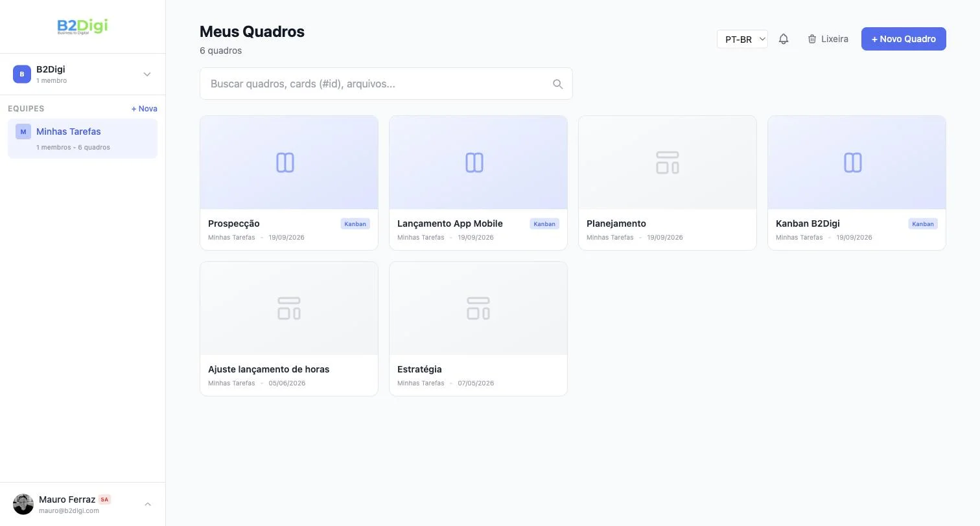Click the + Novo Quadro button
The width and height of the screenshot is (980, 526).
(904, 39)
